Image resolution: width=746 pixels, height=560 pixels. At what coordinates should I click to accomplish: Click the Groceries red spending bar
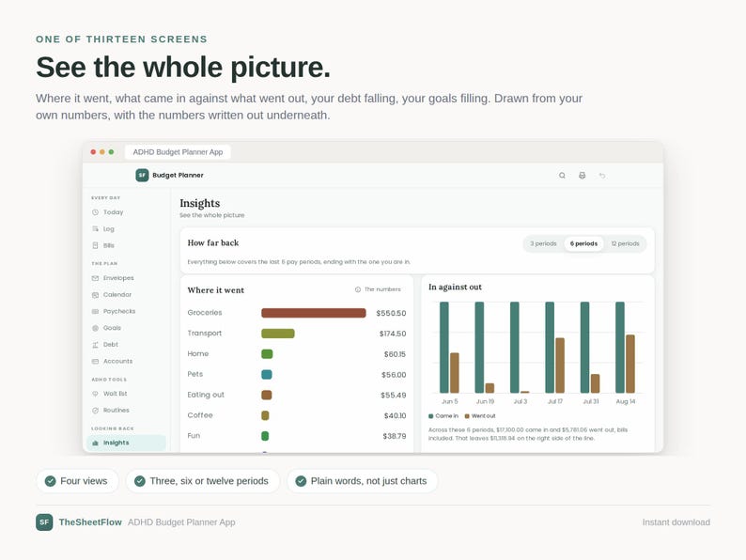(x=314, y=313)
